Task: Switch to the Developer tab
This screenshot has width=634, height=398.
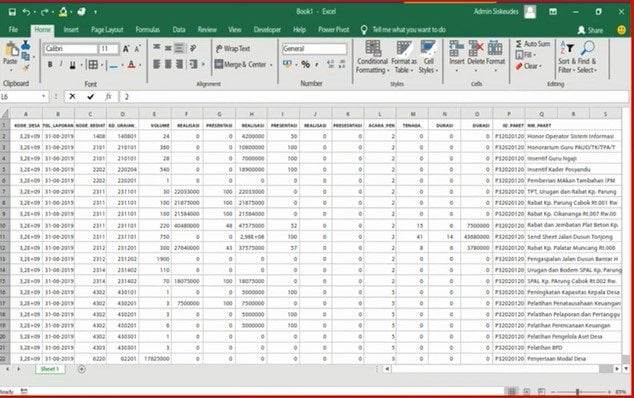Action: point(267,30)
